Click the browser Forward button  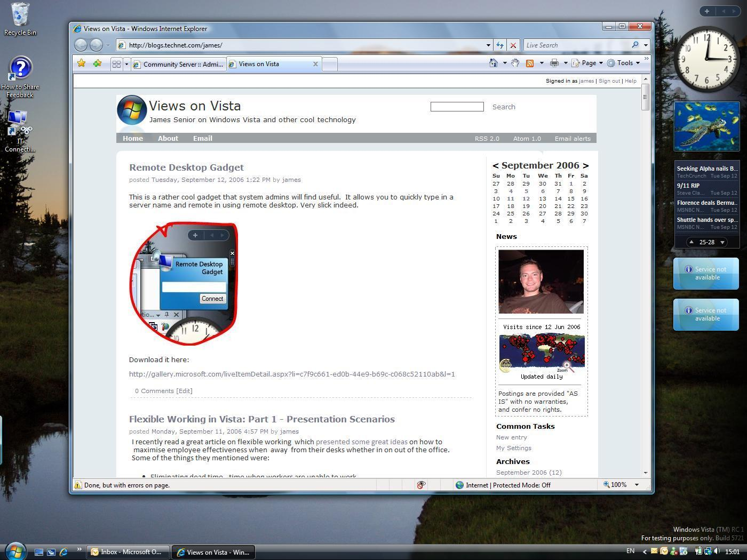tap(96, 45)
